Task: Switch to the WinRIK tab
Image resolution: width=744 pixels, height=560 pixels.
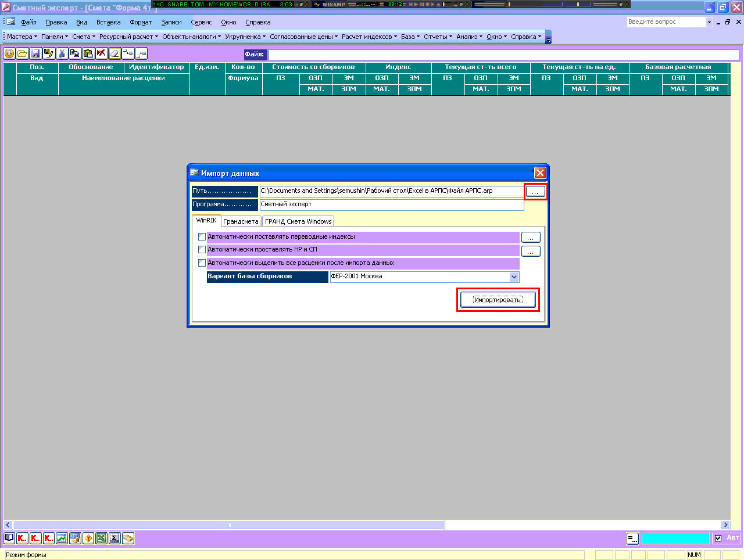Action: (206, 221)
